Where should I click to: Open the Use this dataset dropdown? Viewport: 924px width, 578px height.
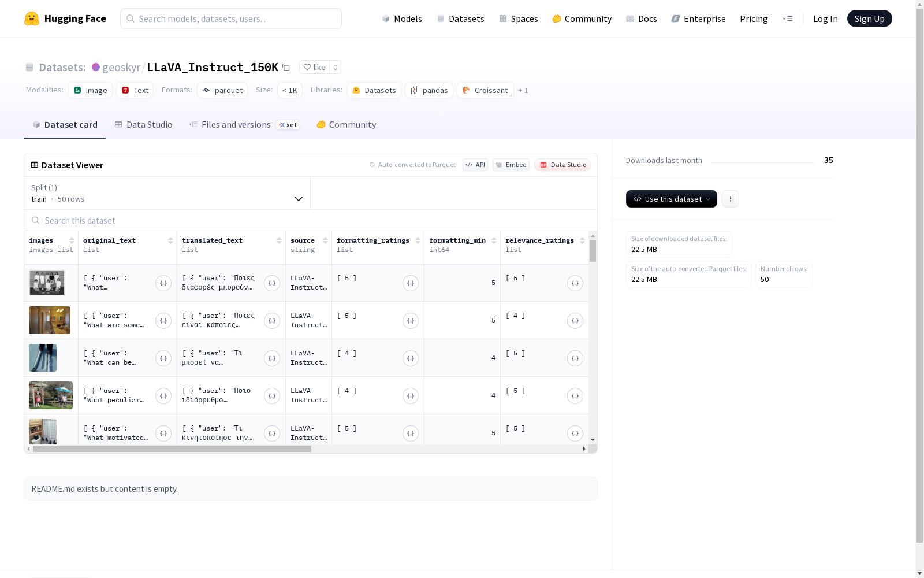(x=672, y=199)
